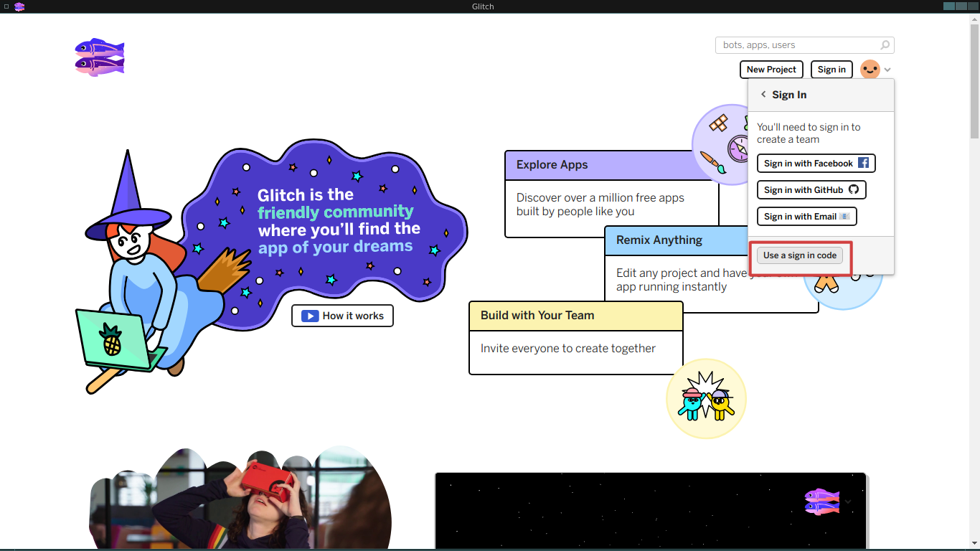Screen dimensions: 980x551
Task: Click Use a sign in code
Action: point(800,255)
